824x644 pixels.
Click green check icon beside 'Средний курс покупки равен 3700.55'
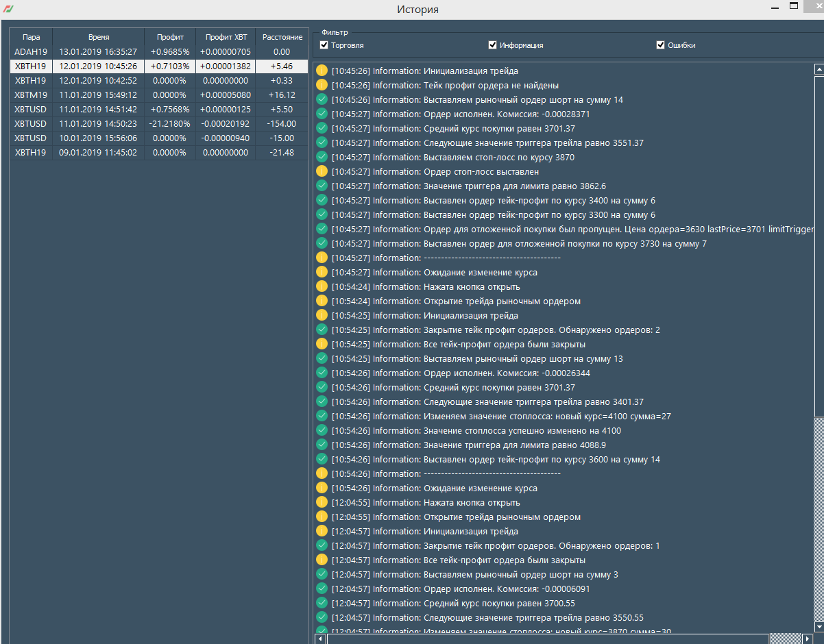click(322, 604)
